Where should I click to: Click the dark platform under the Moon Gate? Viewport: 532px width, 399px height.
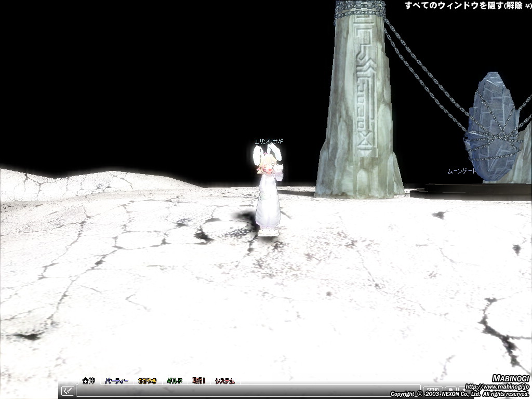[x=468, y=192]
